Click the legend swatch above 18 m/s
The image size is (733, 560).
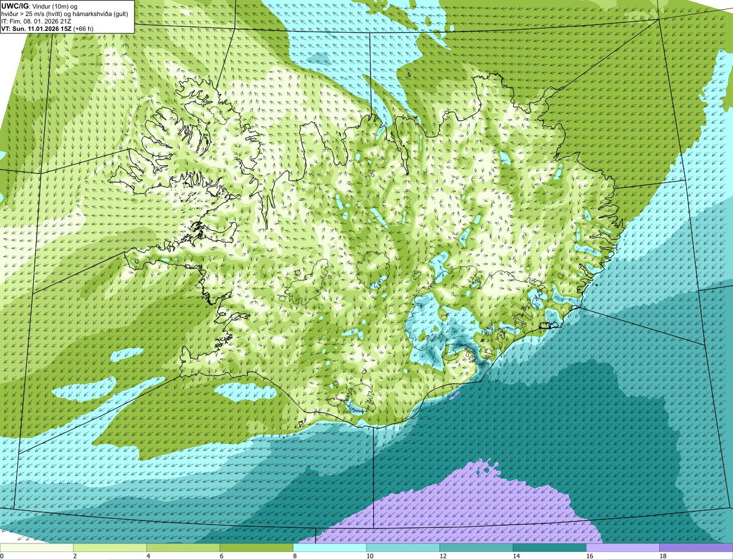point(696,547)
